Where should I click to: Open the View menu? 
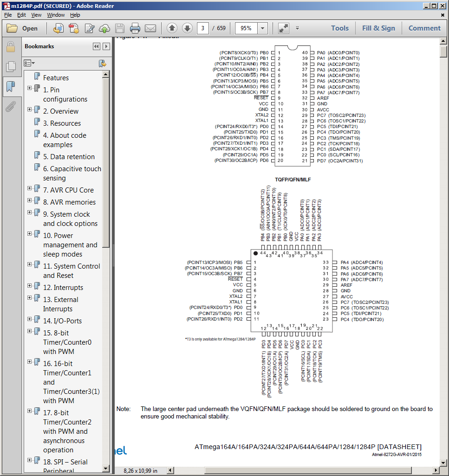(36, 15)
